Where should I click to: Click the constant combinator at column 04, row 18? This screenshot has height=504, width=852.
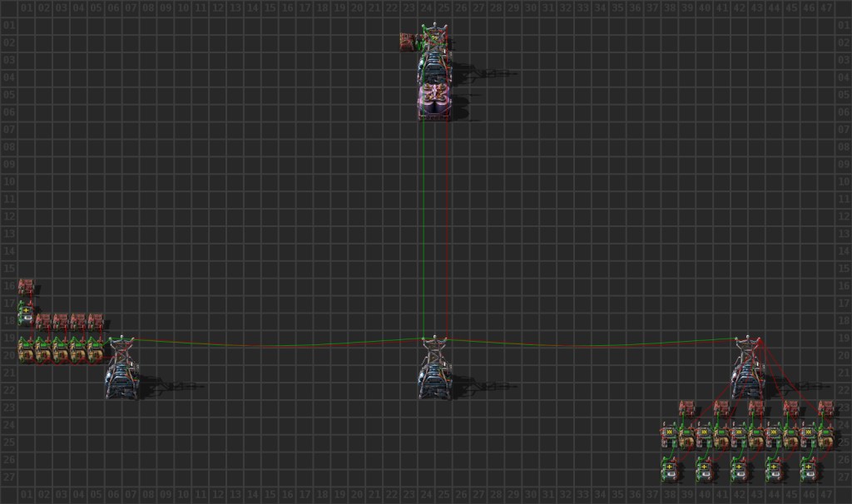pos(78,320)
